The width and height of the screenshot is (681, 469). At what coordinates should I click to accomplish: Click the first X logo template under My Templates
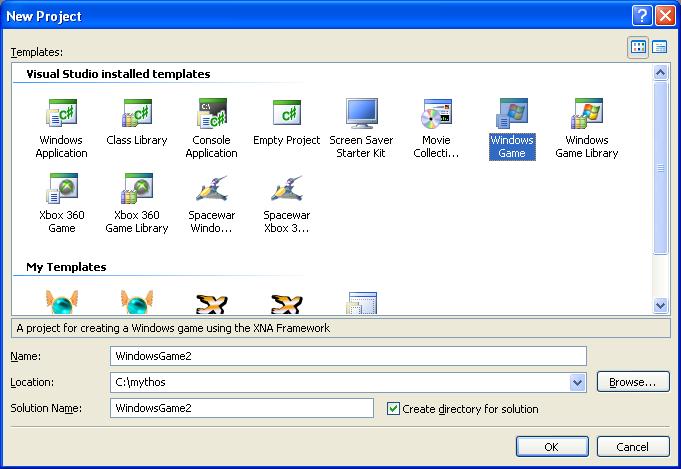pyautogui.click(x=212, y=304)
